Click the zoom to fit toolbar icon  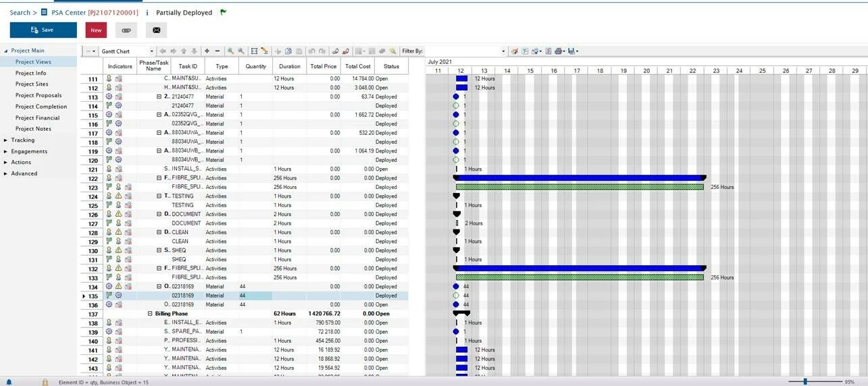pyautogui.click(x=255, y=51)
